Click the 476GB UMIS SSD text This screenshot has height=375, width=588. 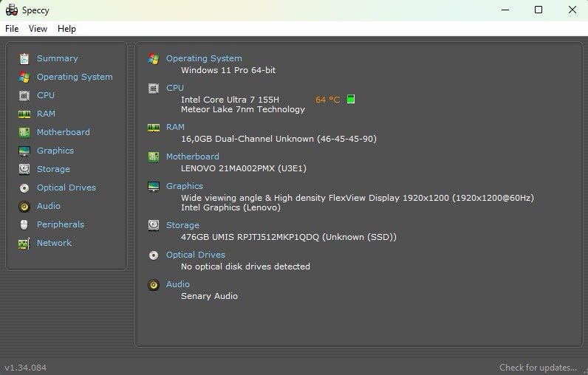[x=288, y=237]
